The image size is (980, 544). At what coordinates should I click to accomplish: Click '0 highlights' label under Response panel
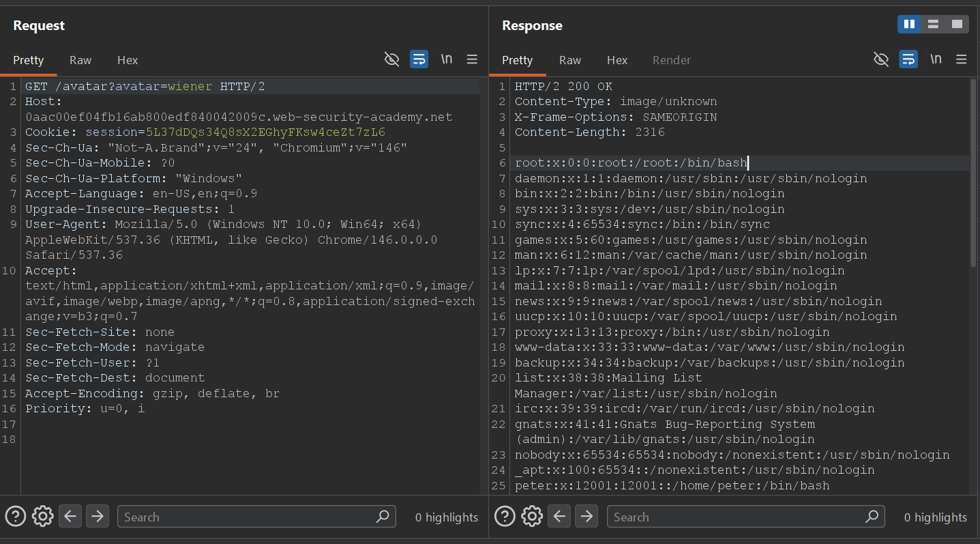936,517
